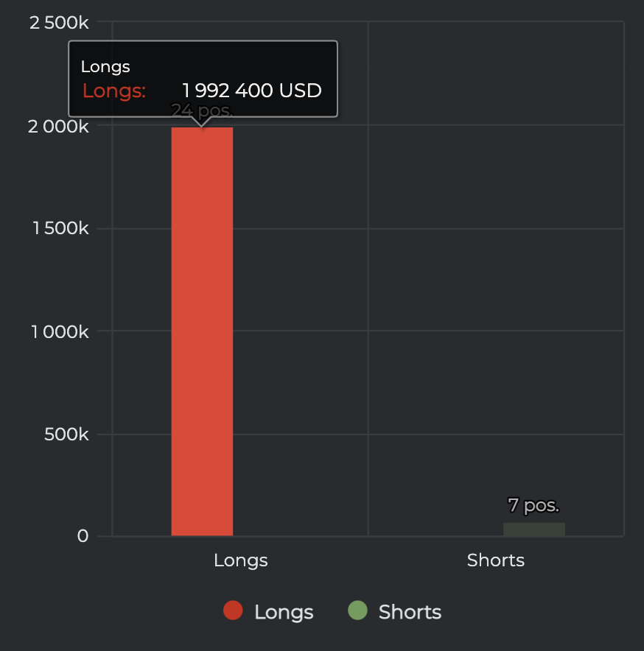Toggle the Shorts series via legend text
The width and height of the screenshot is (644, 651).
pos(410,612)
